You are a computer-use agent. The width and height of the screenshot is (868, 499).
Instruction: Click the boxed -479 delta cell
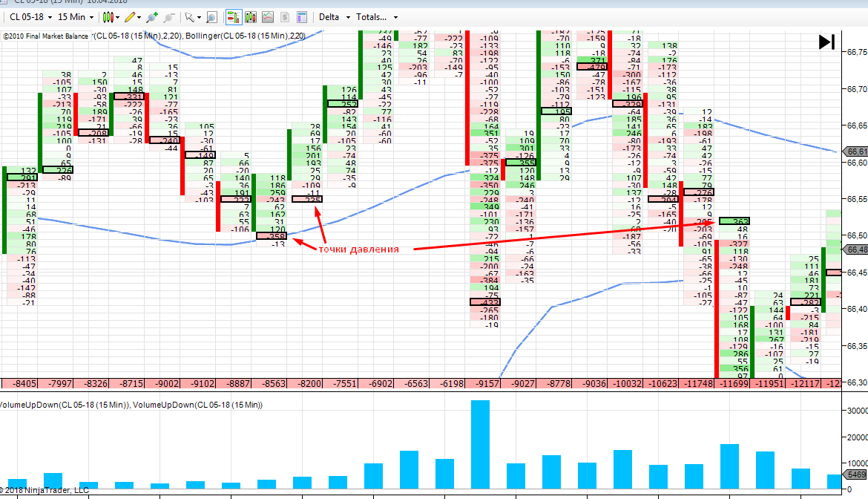tap(592, 67)
